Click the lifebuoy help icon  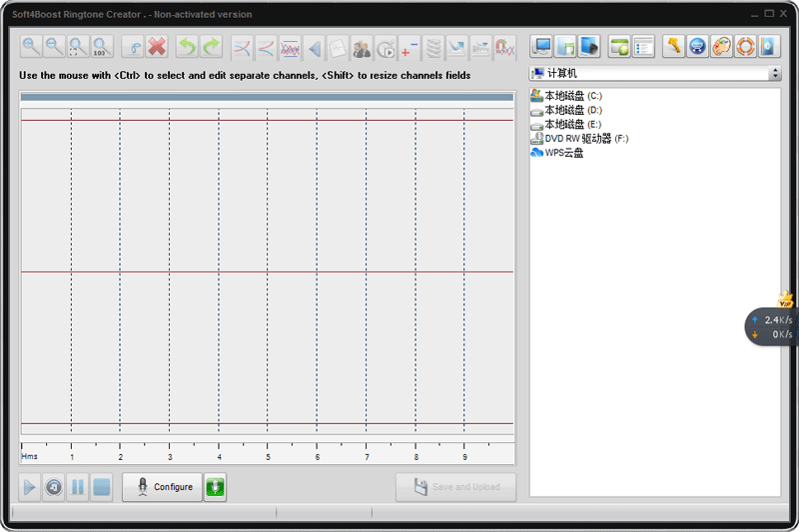pos(745,47)
